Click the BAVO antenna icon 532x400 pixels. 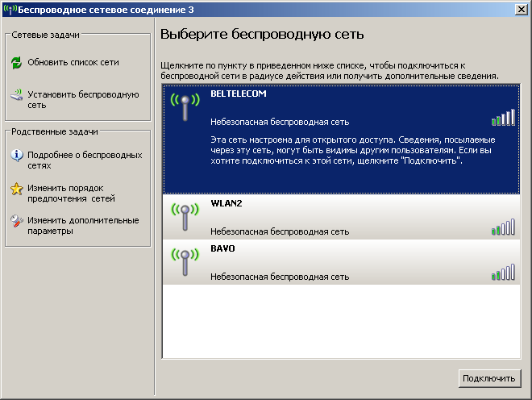(185, 262)
